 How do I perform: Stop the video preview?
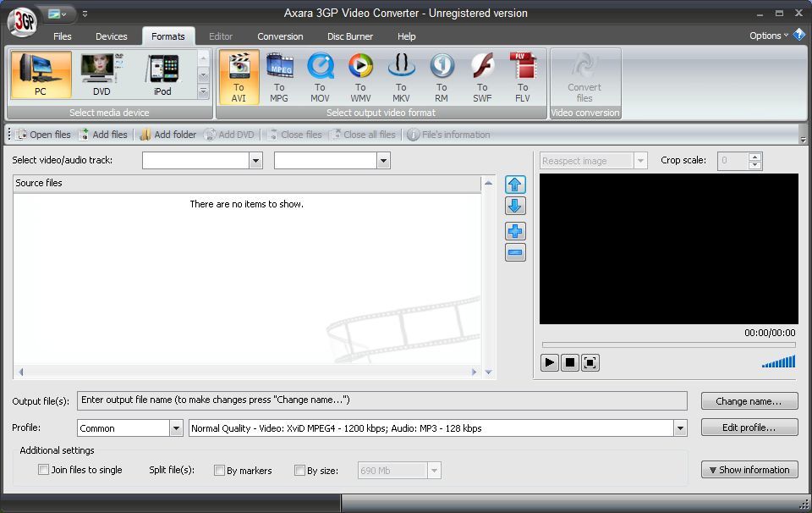(x=569, y=362)
